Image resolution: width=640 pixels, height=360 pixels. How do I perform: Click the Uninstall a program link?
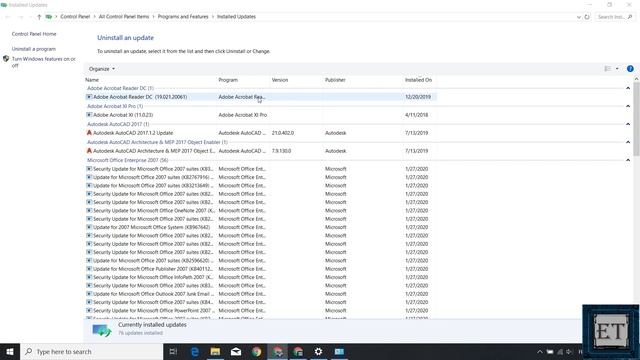click(x=33, y=49)
